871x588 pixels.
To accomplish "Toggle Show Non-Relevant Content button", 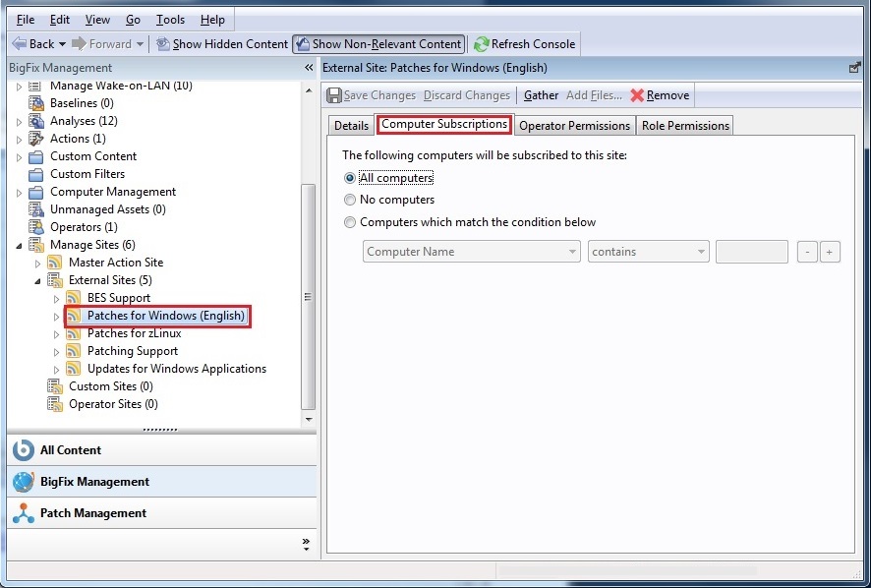I will point(379,44).
